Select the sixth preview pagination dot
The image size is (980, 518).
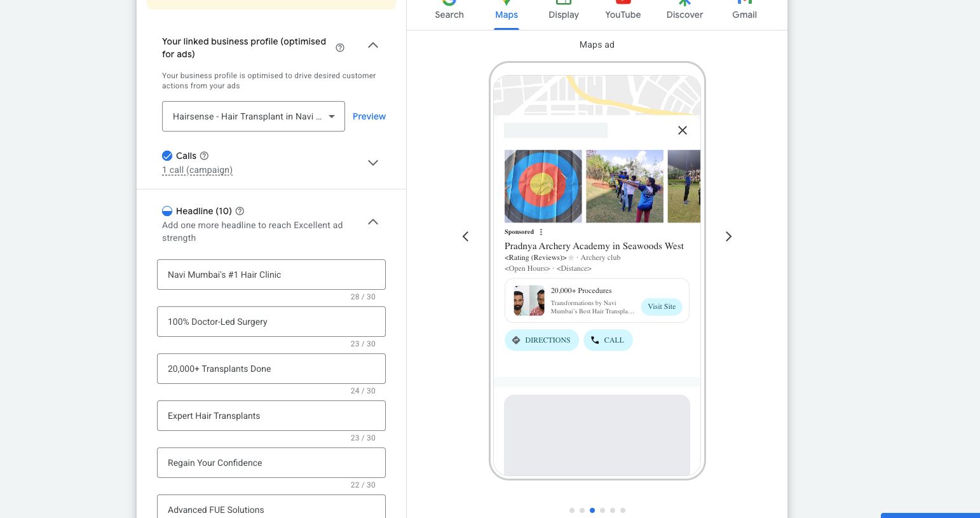tap(623, 510)
